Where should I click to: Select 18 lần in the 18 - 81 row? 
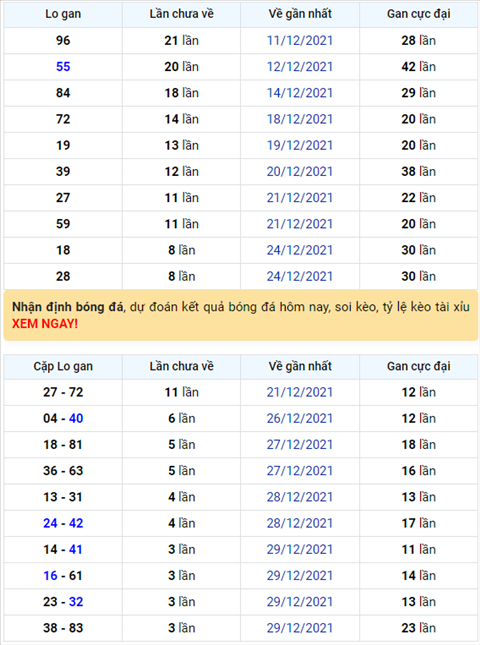tap(419, 445)
